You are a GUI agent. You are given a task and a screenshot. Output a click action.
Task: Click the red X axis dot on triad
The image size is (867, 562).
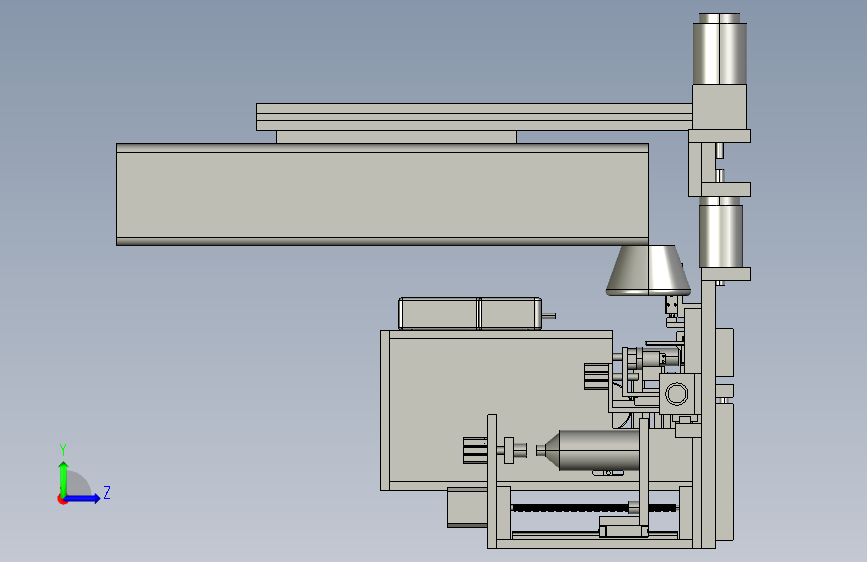(62, 499)
